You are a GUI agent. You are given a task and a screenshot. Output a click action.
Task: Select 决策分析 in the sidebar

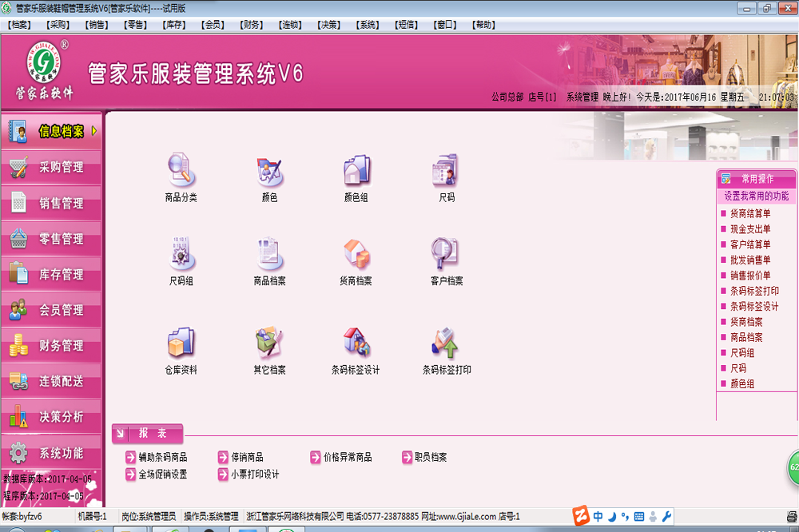click(x=51, y=417)
